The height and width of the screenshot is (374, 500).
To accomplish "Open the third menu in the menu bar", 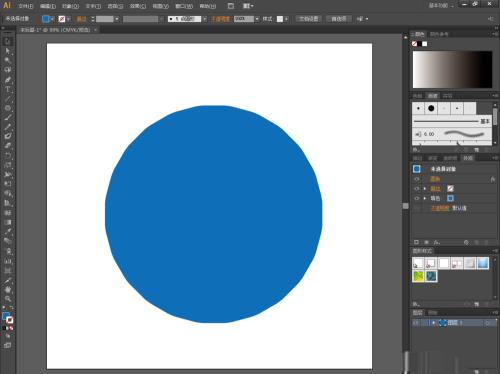I will click(x=70, y=6).
